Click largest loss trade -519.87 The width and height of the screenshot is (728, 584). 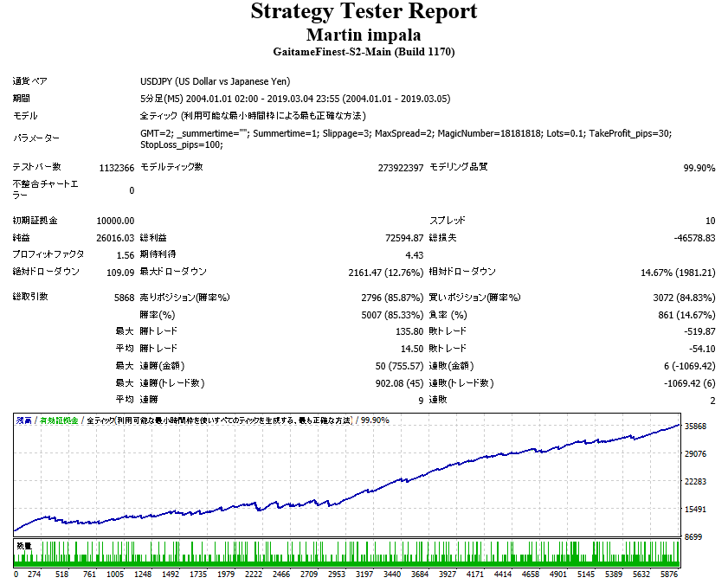(x=699, y=332)
